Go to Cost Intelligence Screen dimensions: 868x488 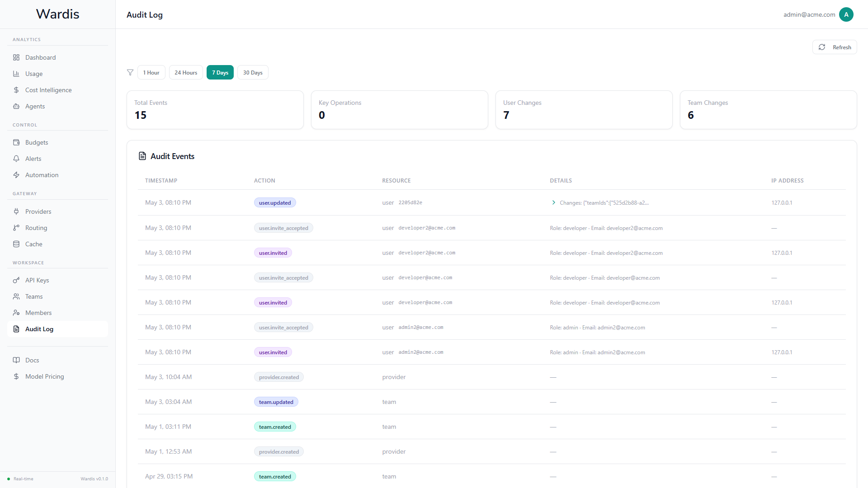(x=57, y=90)
